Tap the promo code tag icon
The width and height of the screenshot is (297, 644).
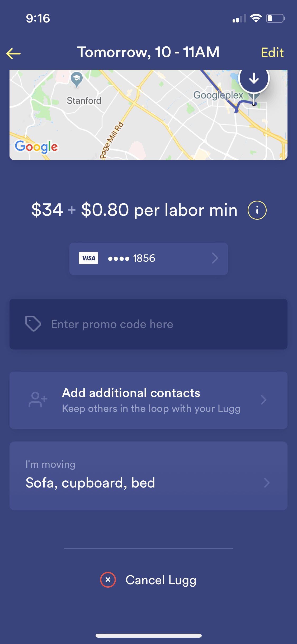click(x=33, y=324)
